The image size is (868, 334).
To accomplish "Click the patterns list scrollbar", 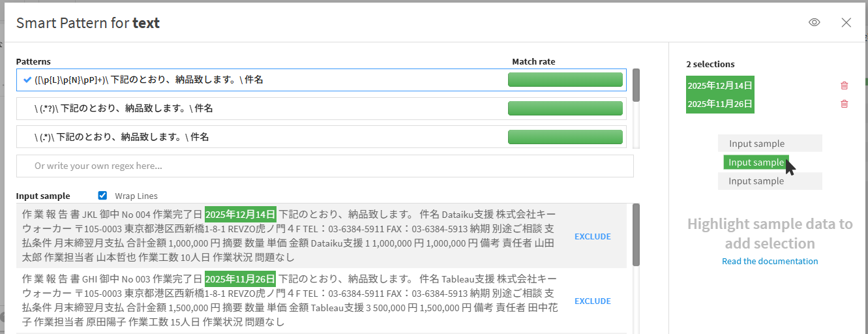I will [636, 85].
